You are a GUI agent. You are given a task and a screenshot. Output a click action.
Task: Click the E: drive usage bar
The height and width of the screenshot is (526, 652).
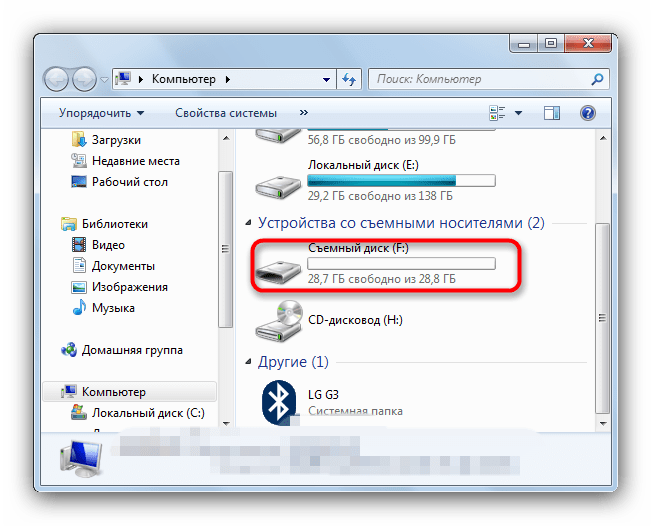[401, 180]
